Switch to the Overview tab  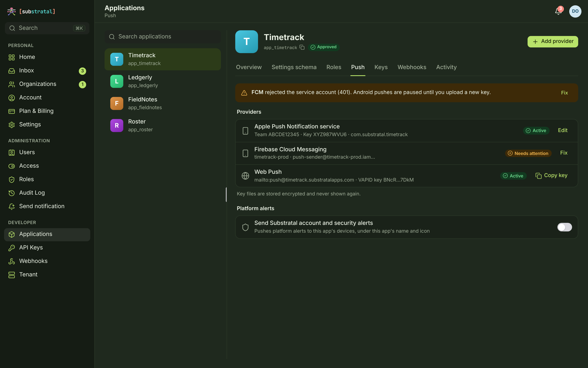248,67
